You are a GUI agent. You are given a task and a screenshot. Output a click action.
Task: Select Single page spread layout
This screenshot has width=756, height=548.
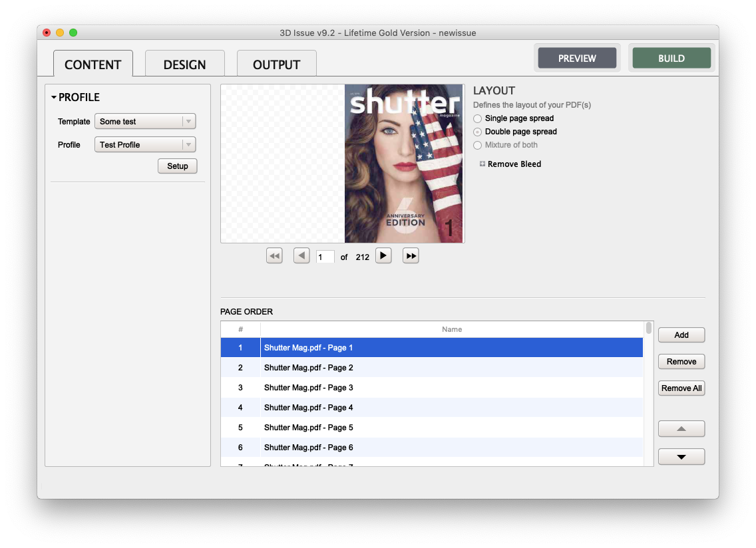tap(477, 118)
